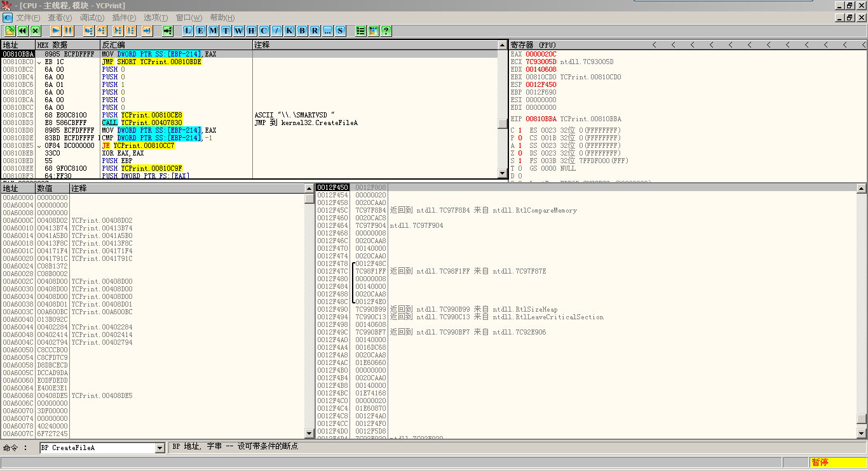This screenshot has height=471, width=868.
Task: Run the program with the play icon
Action: coord(55,30)
